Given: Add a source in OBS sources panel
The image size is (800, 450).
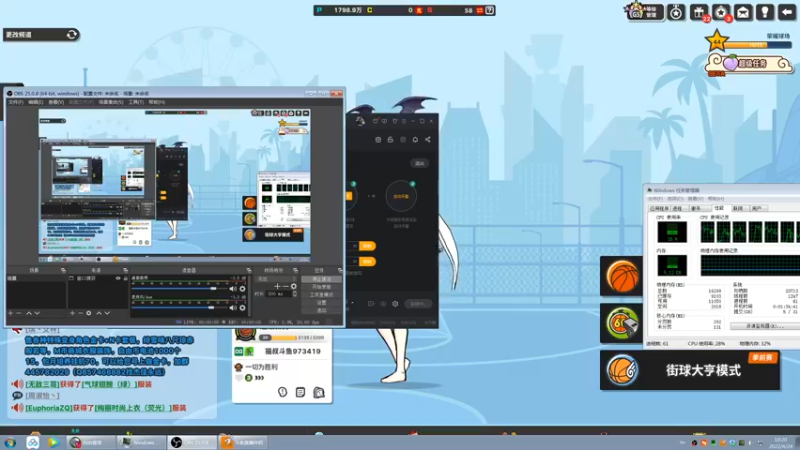Looking at the screenshot, I should [72, 313].
